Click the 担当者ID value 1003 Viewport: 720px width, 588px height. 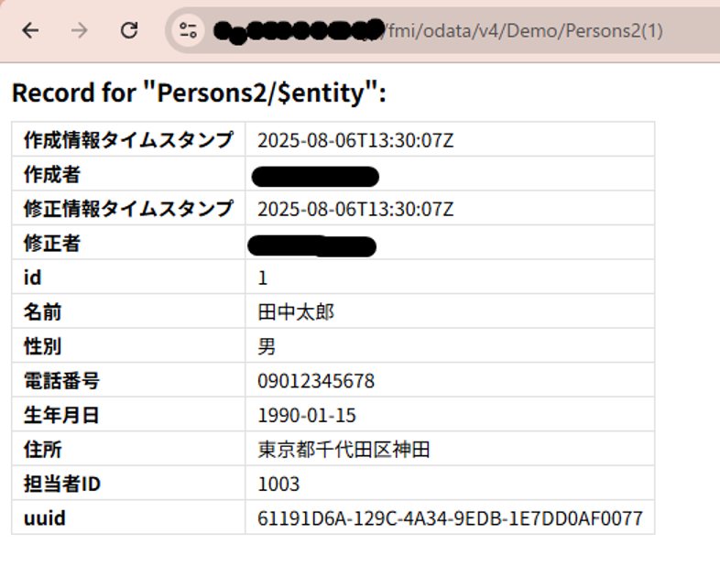(x=278, y=484)
